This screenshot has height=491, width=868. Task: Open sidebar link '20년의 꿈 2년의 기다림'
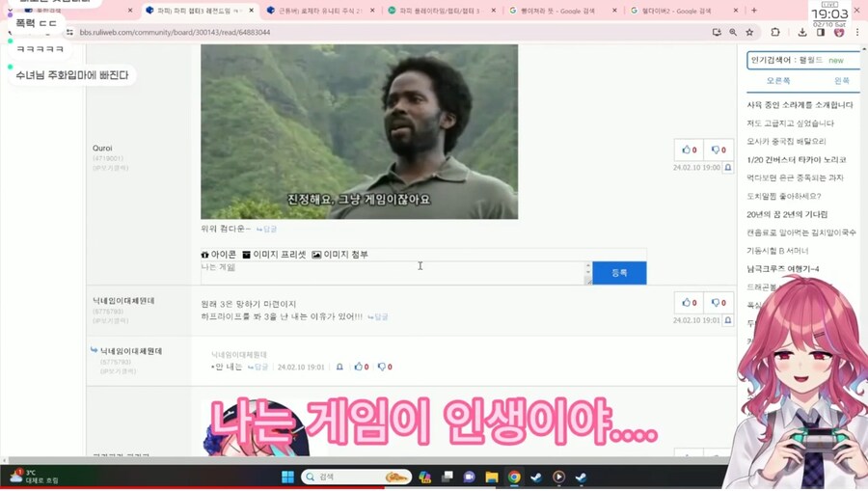(787, 214)
